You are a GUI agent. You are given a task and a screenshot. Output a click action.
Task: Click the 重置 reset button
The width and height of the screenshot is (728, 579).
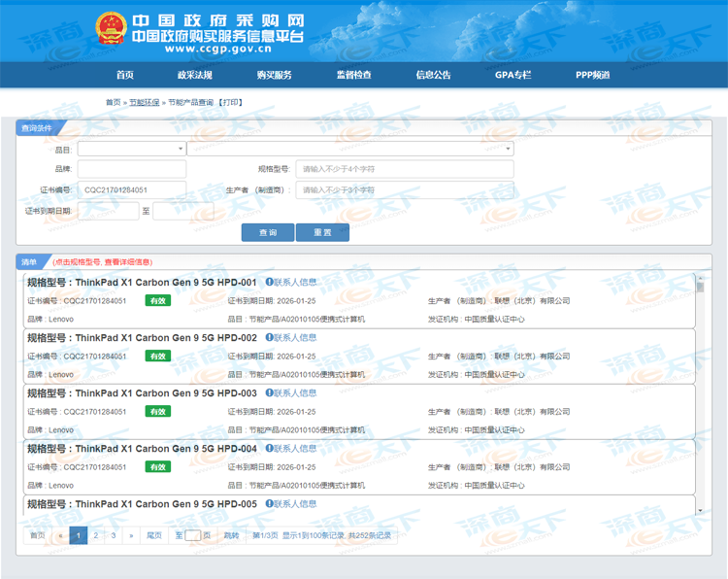(322, 232)
